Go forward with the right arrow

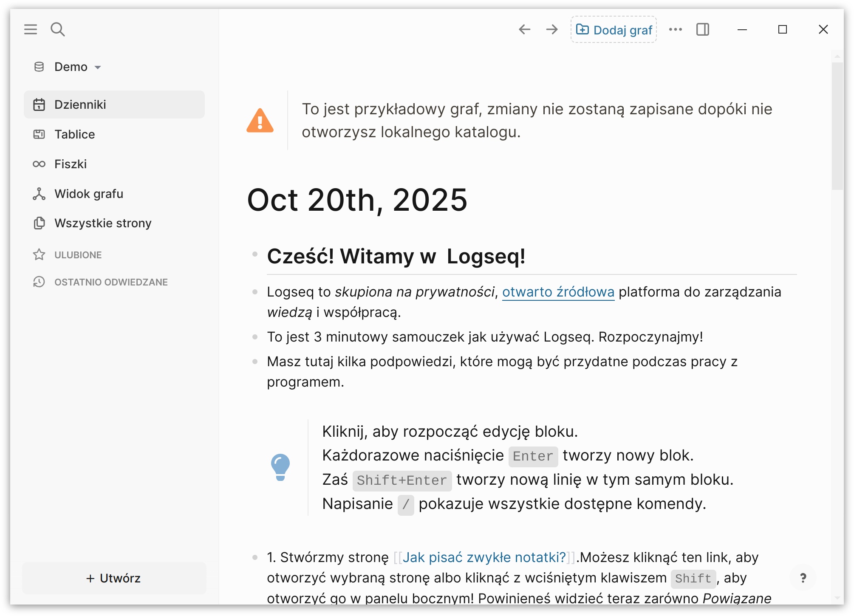pos(552,29)
